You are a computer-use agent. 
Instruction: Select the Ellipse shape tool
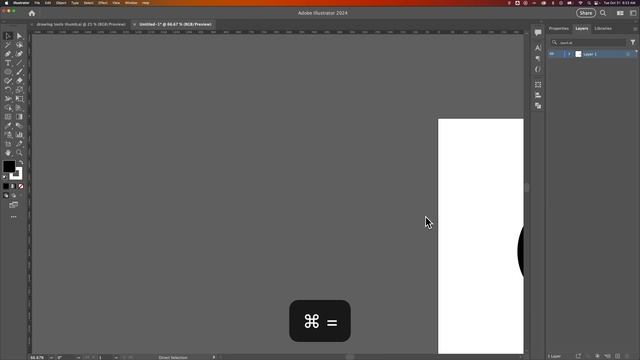tap(8, 72)
